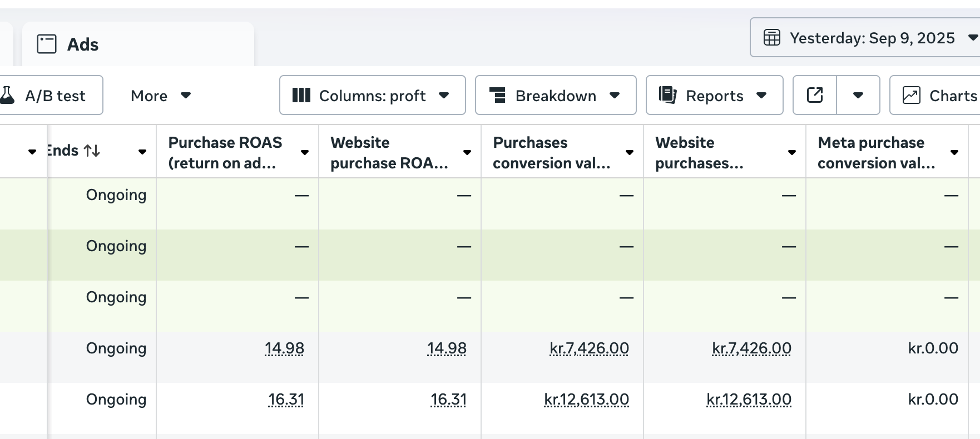
Task: Expand the export options caret
Action: [858, 96]
